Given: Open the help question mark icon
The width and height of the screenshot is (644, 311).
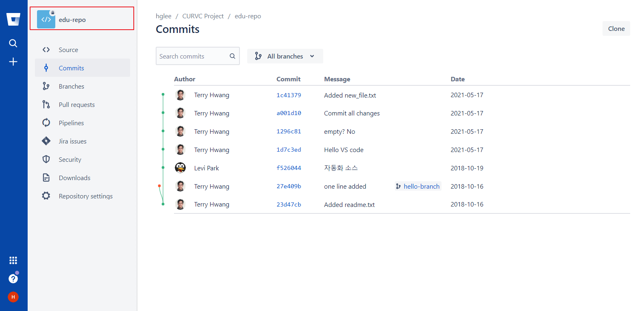Looking at the screenshot, I should (x=13, y=278).
